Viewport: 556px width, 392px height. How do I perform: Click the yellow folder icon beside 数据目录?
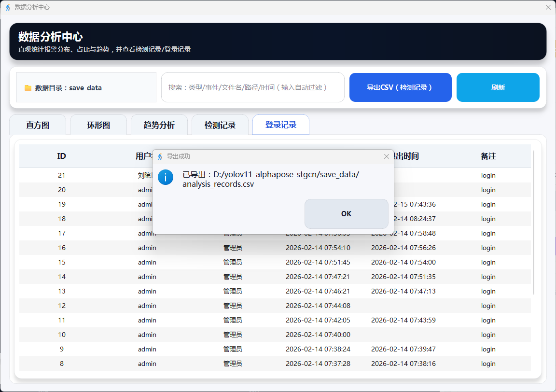pyautogui.click(x=28, y=88)
